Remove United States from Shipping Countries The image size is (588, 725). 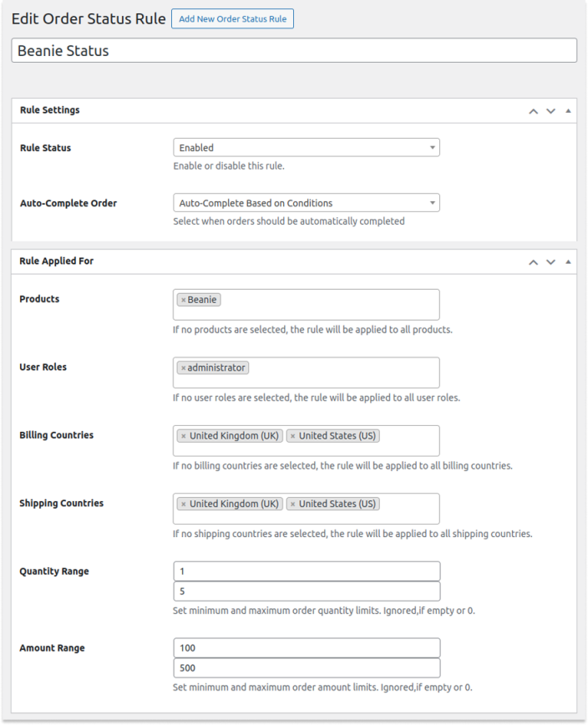click(x=292, y=504)
